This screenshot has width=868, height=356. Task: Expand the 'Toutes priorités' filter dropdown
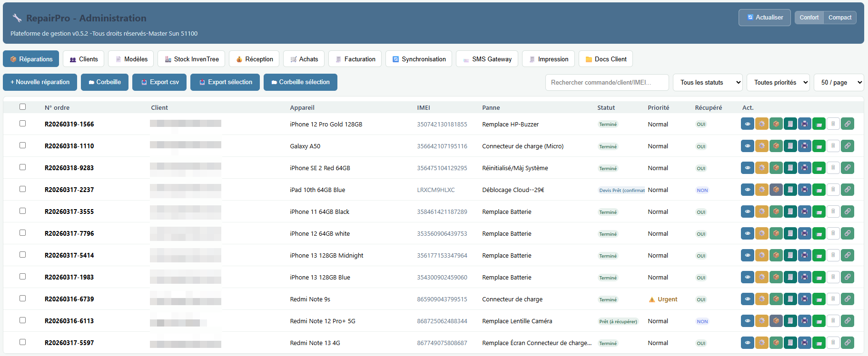(778, 82)
